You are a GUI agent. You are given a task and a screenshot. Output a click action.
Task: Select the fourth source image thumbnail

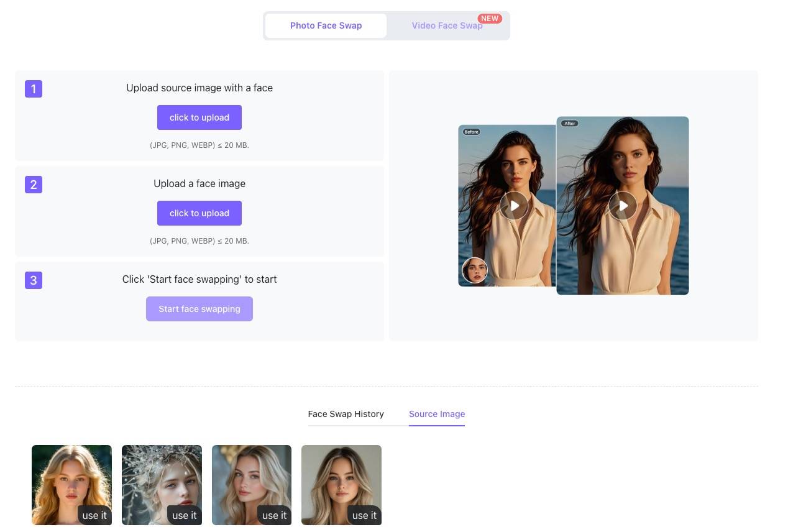364,515
